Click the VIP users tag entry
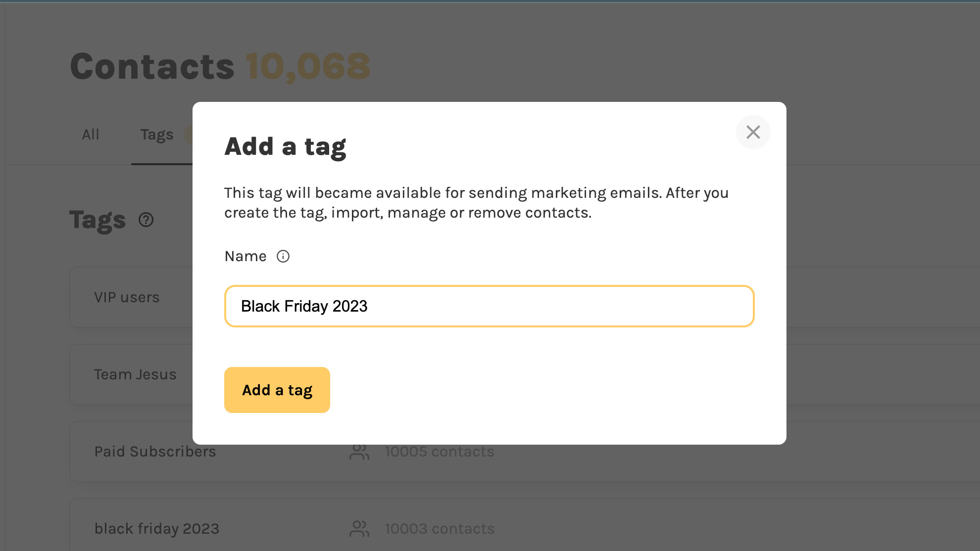 pyautogui.click(x=127, y=297)
